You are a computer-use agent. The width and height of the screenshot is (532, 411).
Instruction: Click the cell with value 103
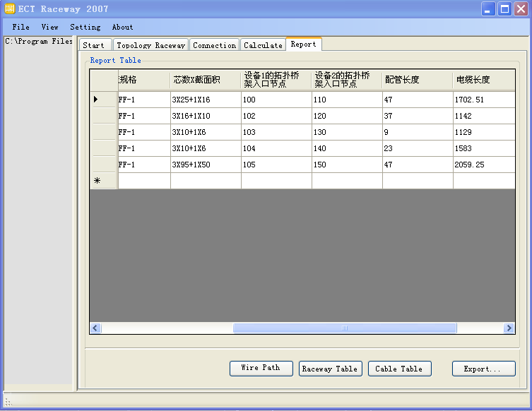point(276,132)
